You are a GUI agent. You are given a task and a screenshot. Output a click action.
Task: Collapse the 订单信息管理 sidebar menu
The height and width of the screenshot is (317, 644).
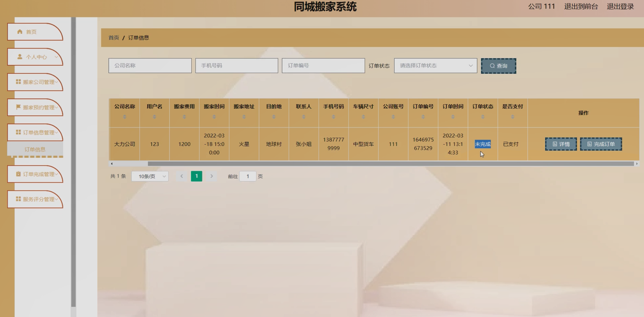click(x=35, y=132)
